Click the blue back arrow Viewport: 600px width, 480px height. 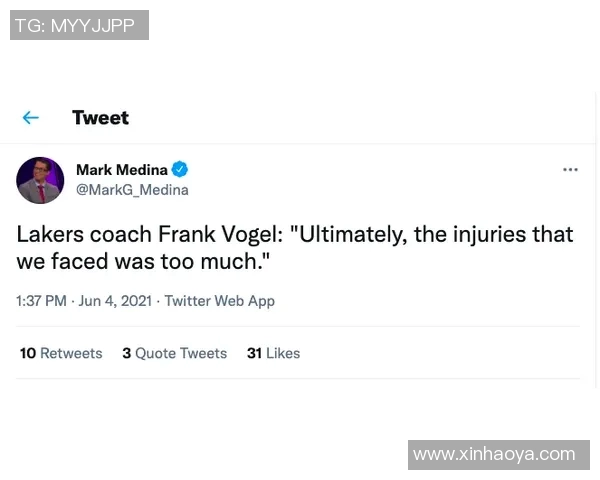[30, 118]
